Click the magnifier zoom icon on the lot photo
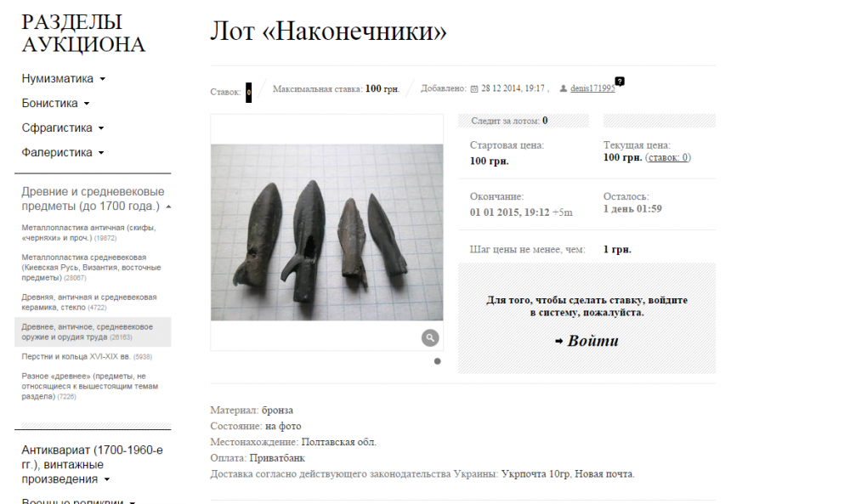Screen dimensions: 850x504 pos(430,338)
